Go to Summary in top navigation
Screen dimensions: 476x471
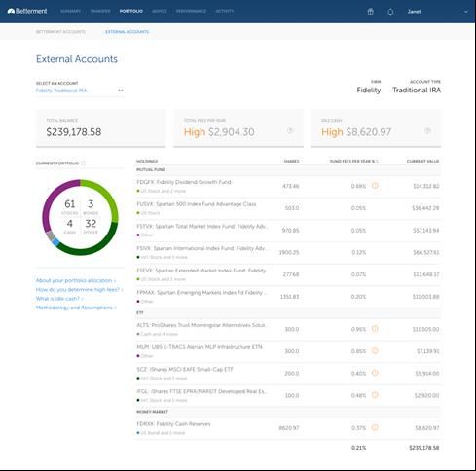pos(70,11)
